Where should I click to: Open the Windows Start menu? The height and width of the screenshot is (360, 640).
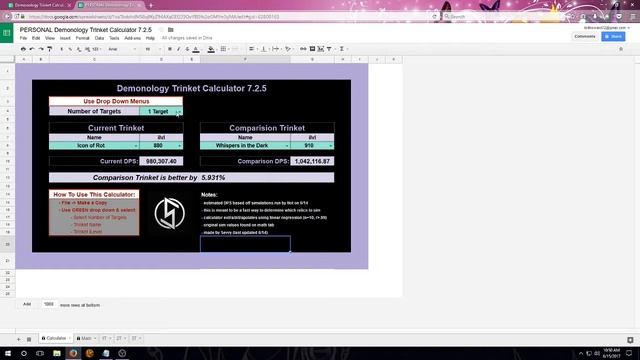pos(8,353)
